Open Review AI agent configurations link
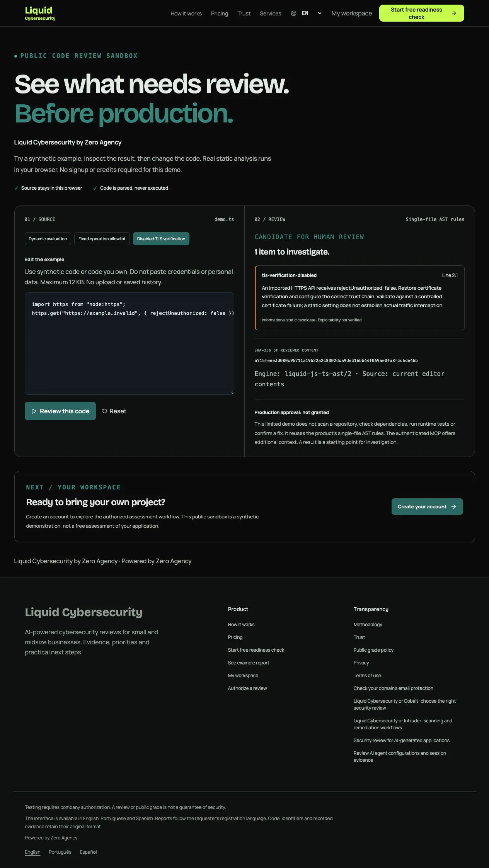This screenshot has height=868, width=489. pos(400,756)
